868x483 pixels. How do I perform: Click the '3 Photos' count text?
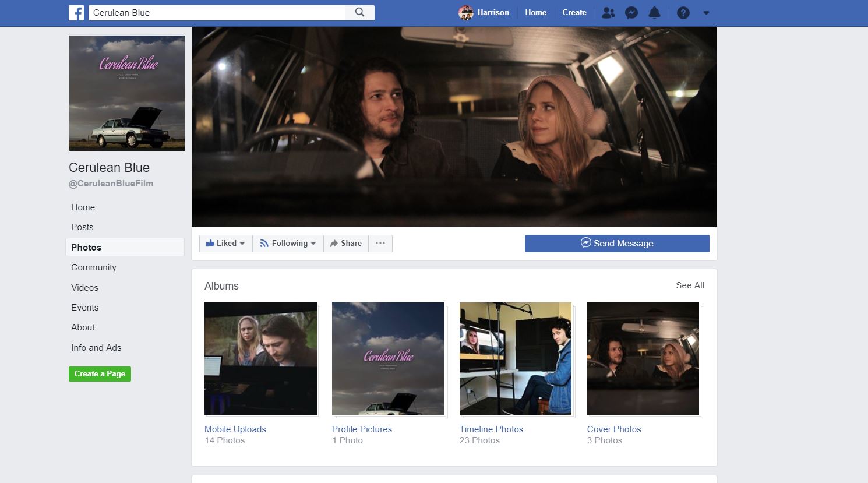[605, 440]
